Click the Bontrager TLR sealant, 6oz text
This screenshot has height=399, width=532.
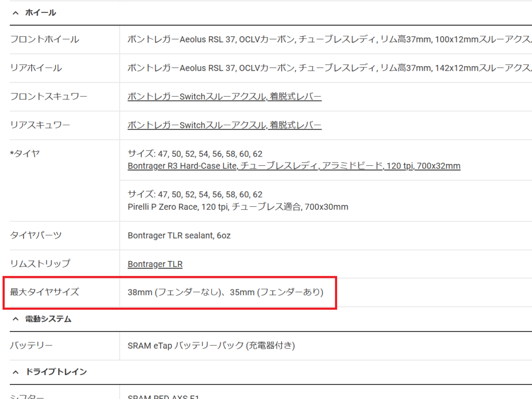[x=179, y=235]
